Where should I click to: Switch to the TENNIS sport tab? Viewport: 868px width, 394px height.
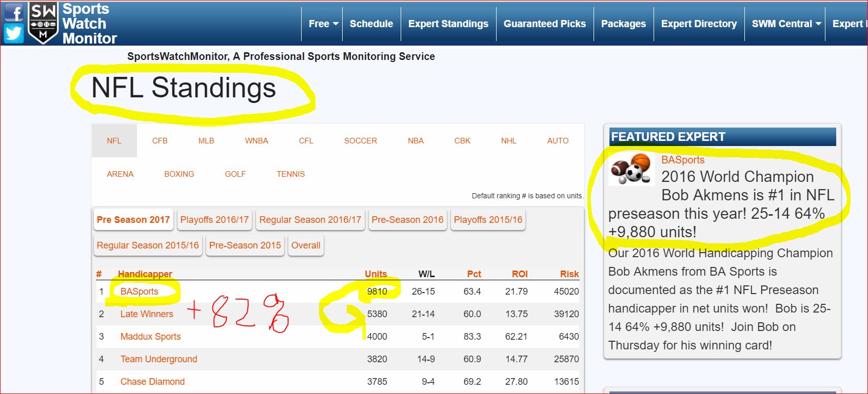tap(291, 174)
